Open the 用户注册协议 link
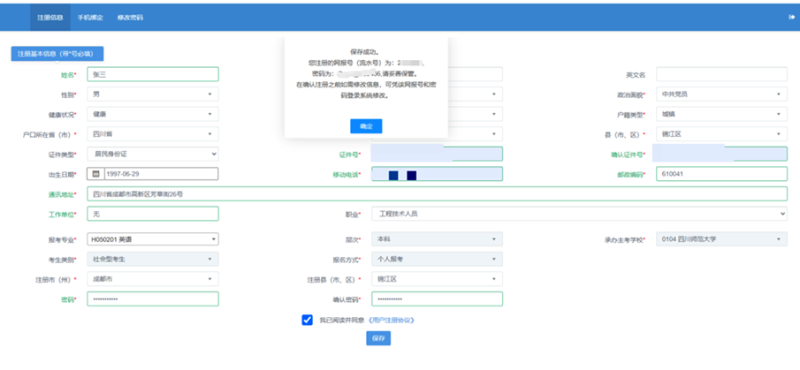Image resolution: width=800 pixels, height=370 pixels. tap(391, 320)
